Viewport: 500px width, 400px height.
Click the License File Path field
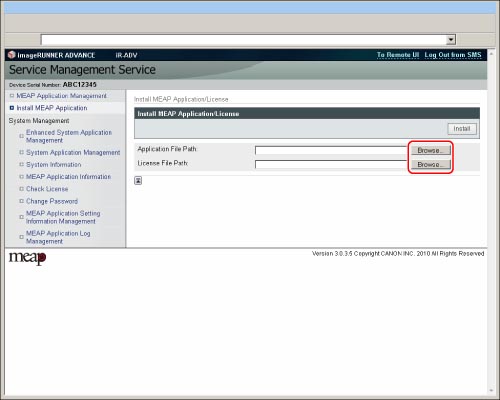[332, 165]
